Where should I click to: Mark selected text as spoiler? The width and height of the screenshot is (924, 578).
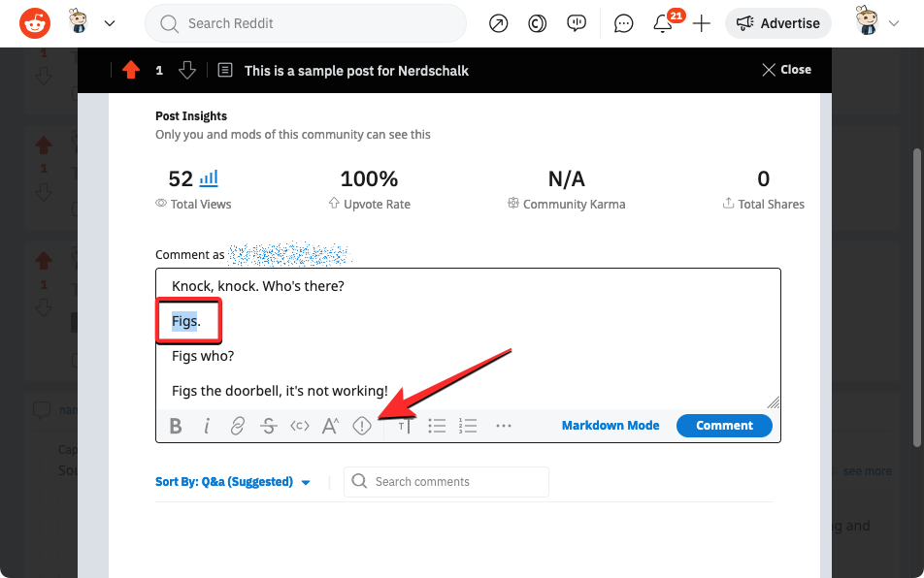coord(362,426)
